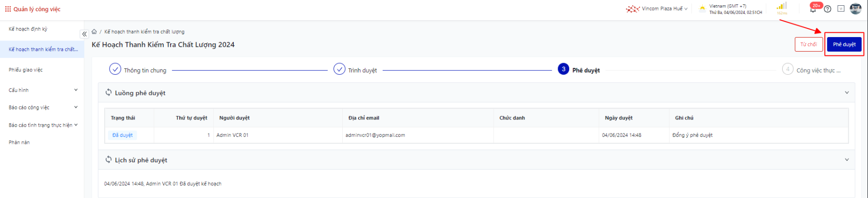Select Kế hoạch định kỳ menu item
The width and height of the screenshot is (868, 198).
28,29
